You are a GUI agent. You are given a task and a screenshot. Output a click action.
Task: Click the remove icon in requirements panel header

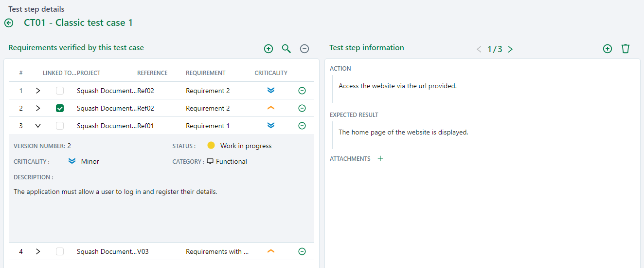pyautogui.click(x=304, y=49)
